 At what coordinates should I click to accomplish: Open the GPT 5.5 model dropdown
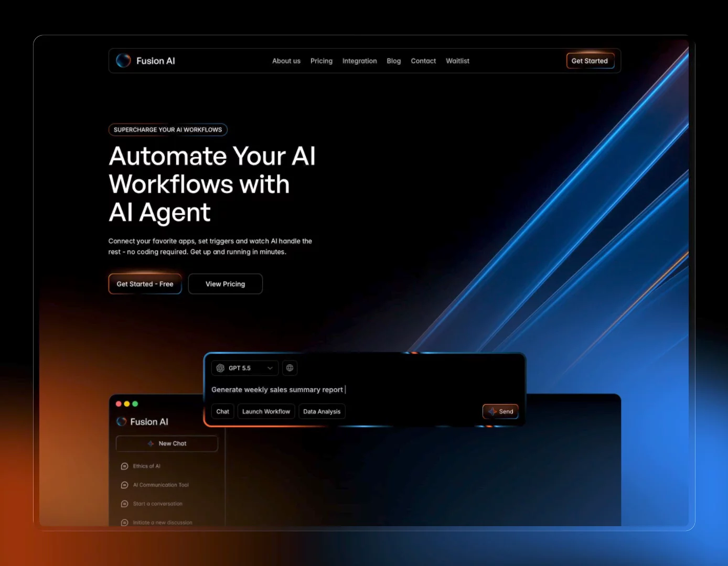click(245, 368)
